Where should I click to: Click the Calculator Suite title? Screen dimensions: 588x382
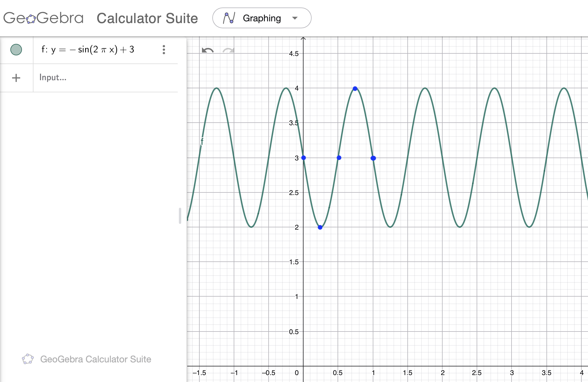[x=147, y=18]
